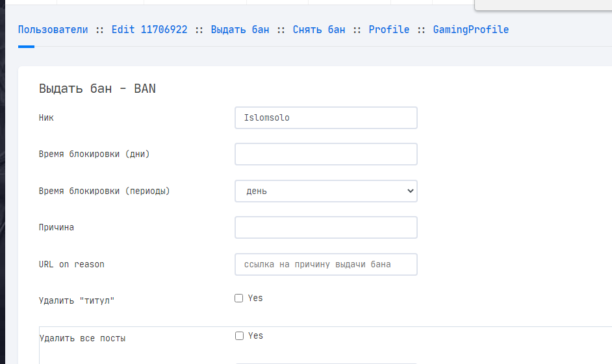Click the Причина label
The image size is (612, 364).
57,228
